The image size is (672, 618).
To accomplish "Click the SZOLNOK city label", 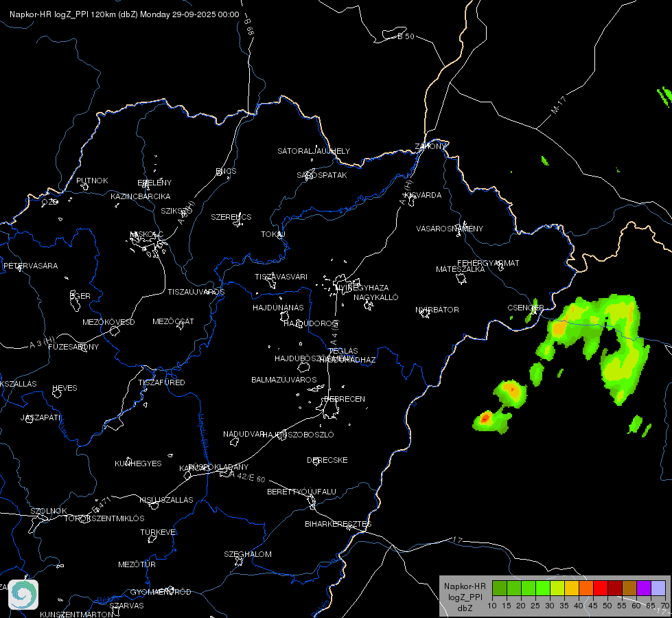I will [x=49, y=511].
